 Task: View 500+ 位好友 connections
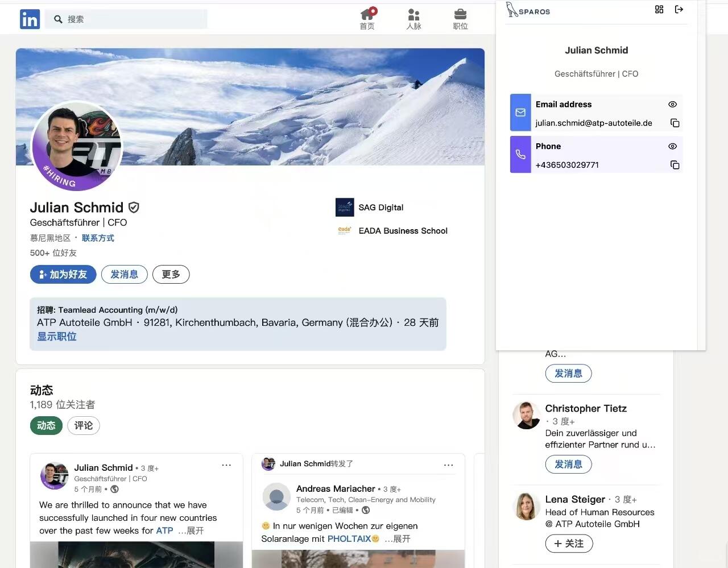(x=53, y=253)
